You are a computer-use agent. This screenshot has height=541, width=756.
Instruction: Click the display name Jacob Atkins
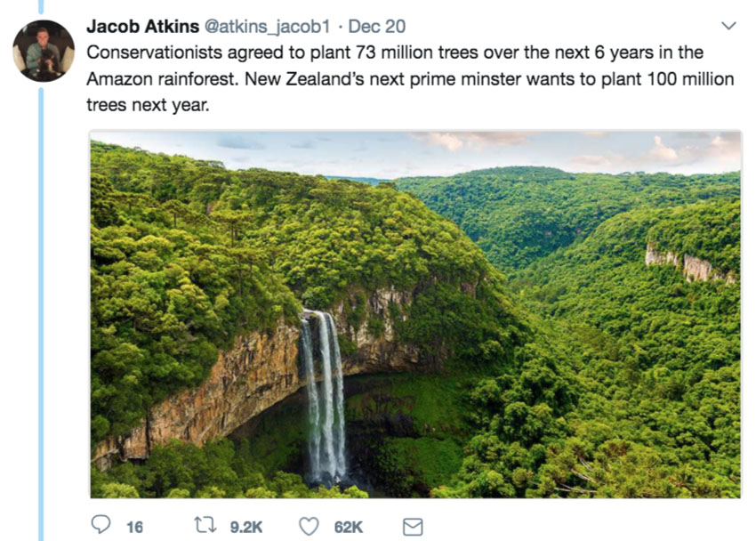pos(142,27)
